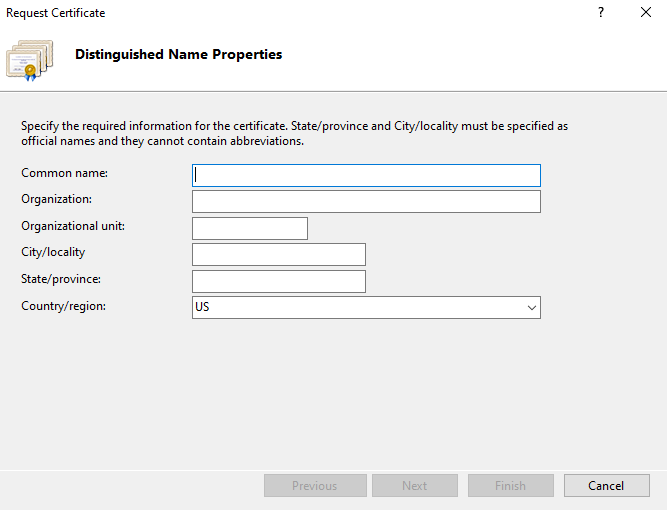Screen dimensions: 667x510
Task: Click the Next button
Action: coord(414,486)
